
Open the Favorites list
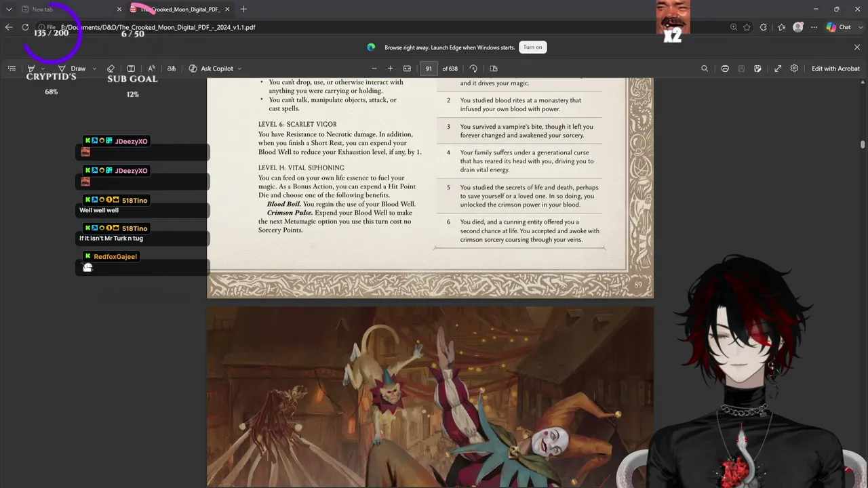point(782,27)
